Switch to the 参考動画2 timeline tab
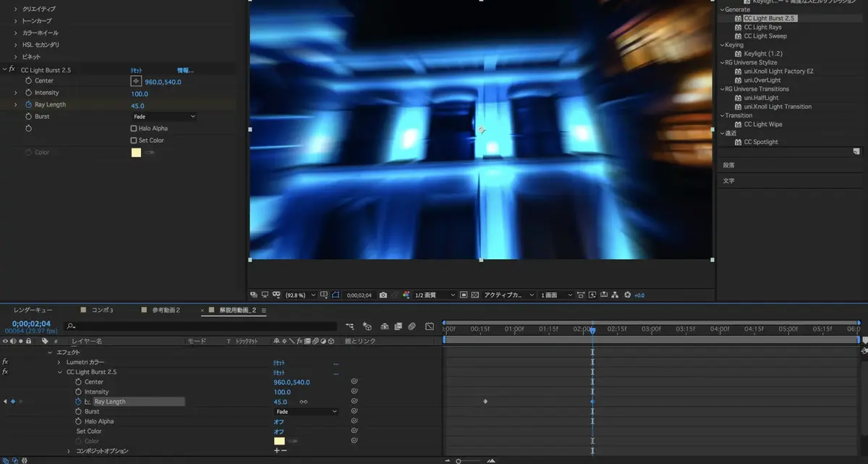868x464 pixels. [165, 310]
